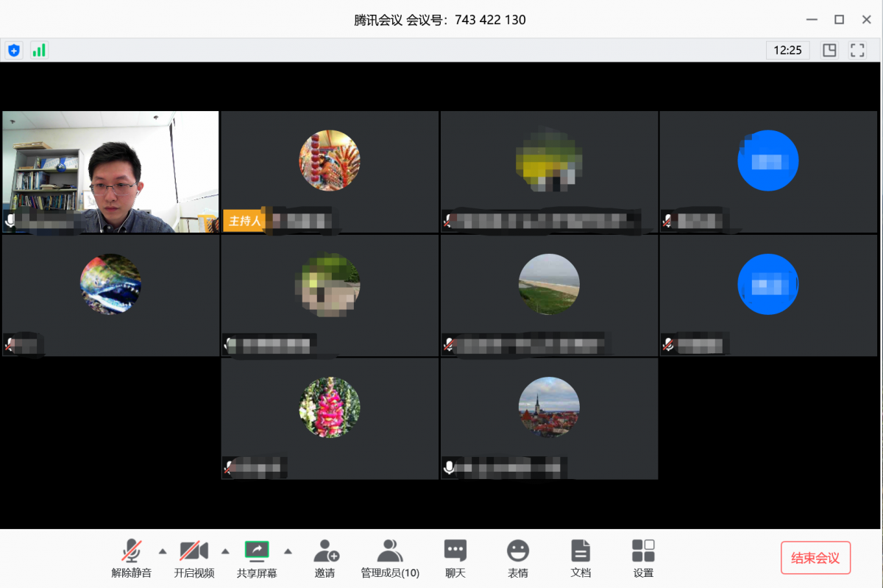883x588 pixels.
Task: Unmute microphone with 解除静音
Action: (x=131, y=559)
